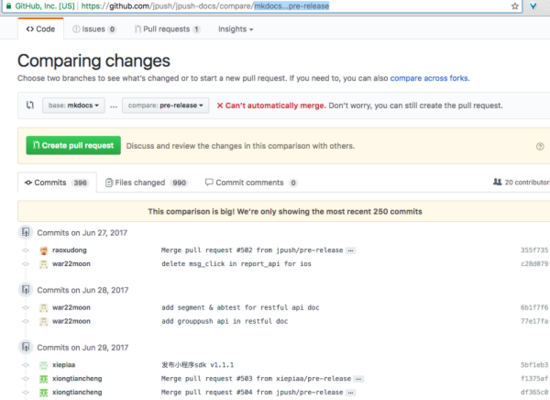Click the contributors people icon
The width and height of the screenshot is (550, 400).
(497, 182)
